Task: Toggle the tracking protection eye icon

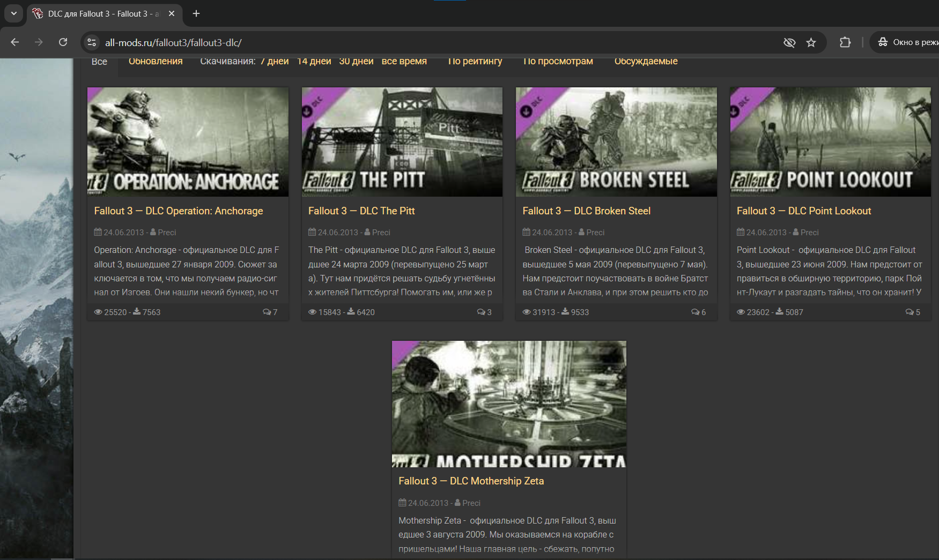Action: pos(789,42)
